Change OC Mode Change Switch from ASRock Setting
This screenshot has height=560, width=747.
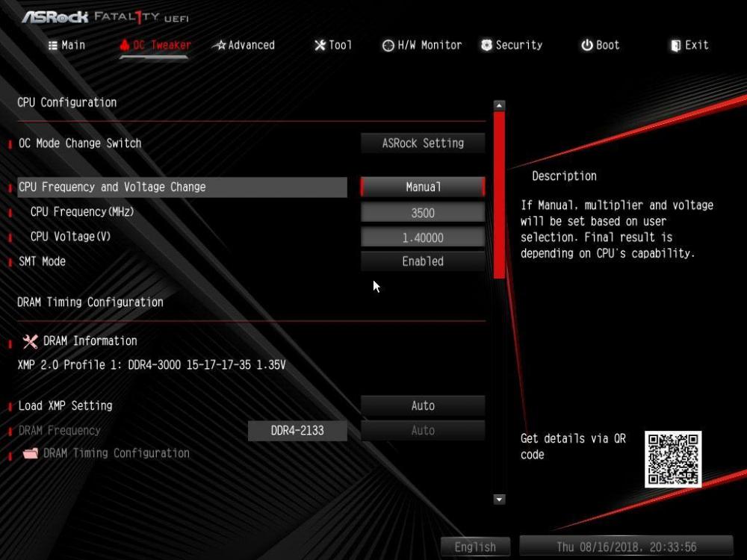(x=422, y=143)
